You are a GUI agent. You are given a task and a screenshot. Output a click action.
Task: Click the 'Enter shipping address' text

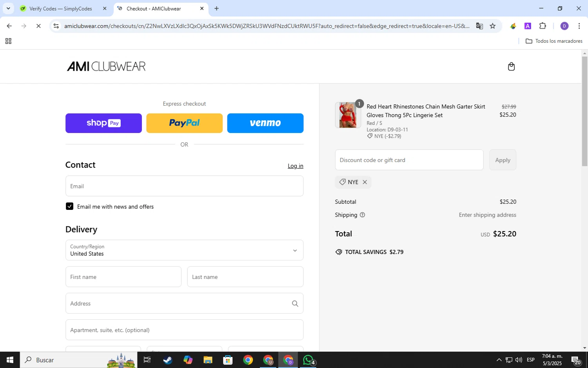point(487,215)
